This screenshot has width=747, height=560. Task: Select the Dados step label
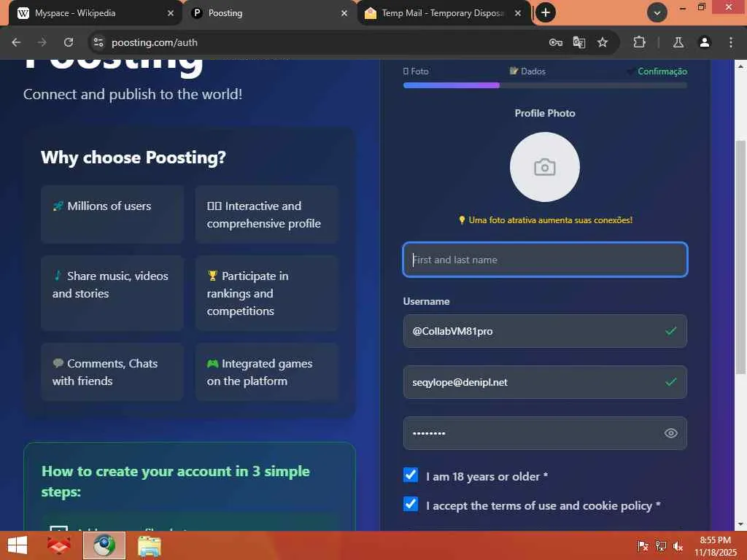527,71
